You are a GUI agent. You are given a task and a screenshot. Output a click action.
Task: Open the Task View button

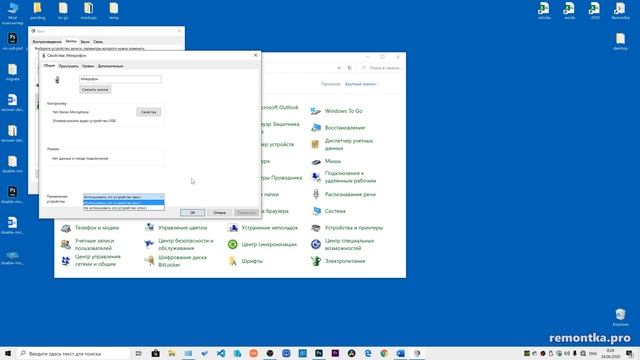tap(139, 353)
